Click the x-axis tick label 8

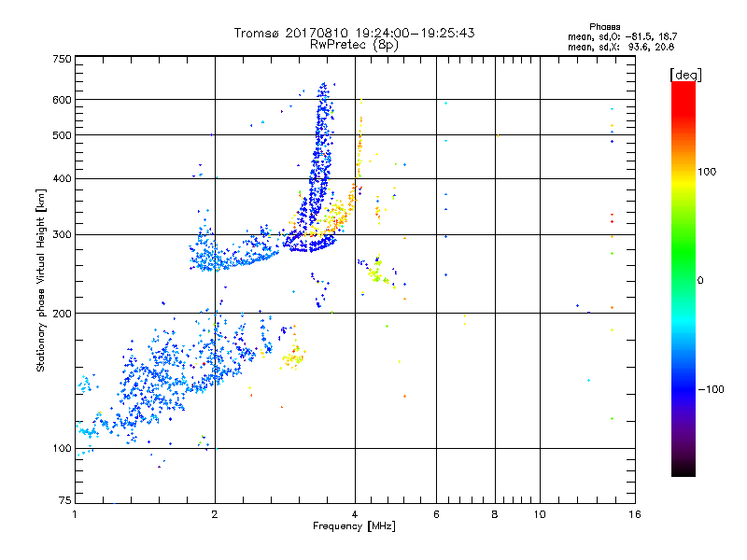click(495, 514)
